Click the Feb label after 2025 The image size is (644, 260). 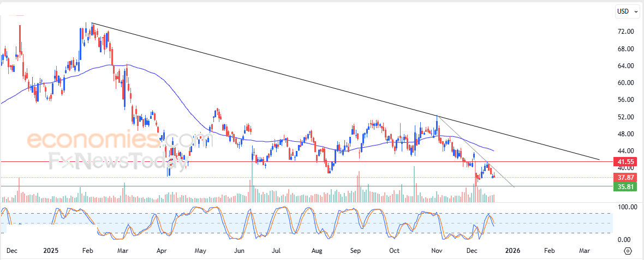click(x=88, y=250)
